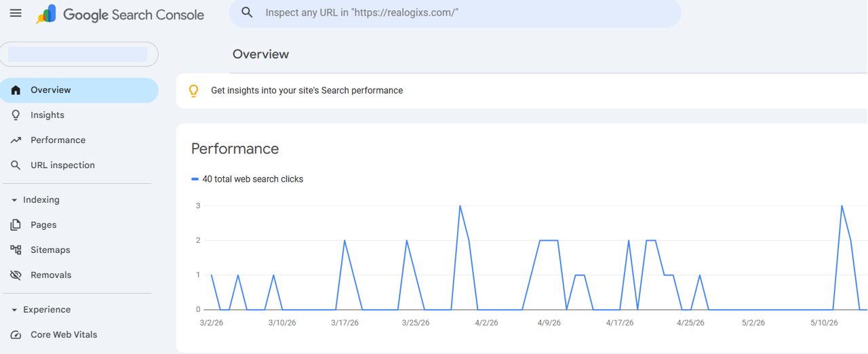Click the Pages document icon
Screen dimensions: 868x354
pyautogui.click(x=16, y=225)
